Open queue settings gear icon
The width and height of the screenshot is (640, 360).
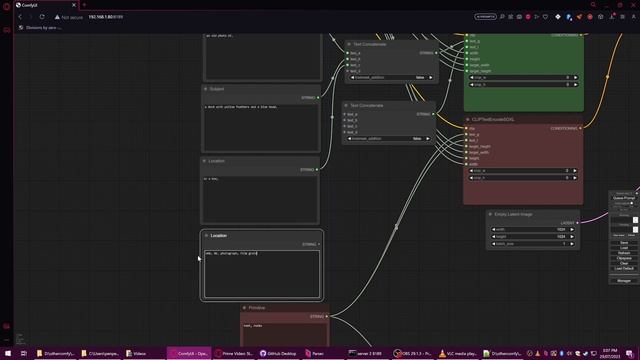tap(636, 193)
